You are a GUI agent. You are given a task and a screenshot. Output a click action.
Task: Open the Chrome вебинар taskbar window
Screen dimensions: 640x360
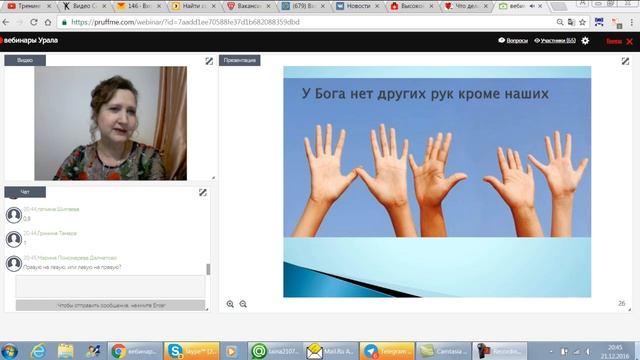point(135,351)
